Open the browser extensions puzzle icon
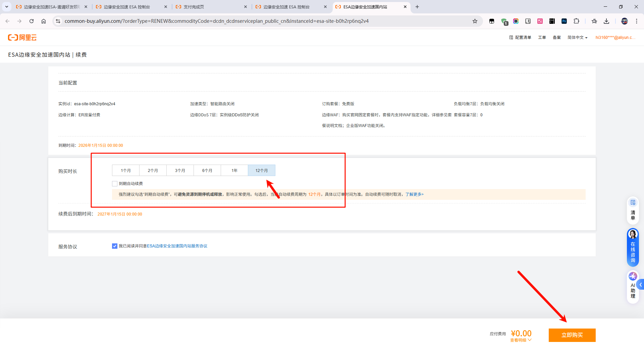Image resolution: width=644 pixels, height=352 pixels. [576, 21]
